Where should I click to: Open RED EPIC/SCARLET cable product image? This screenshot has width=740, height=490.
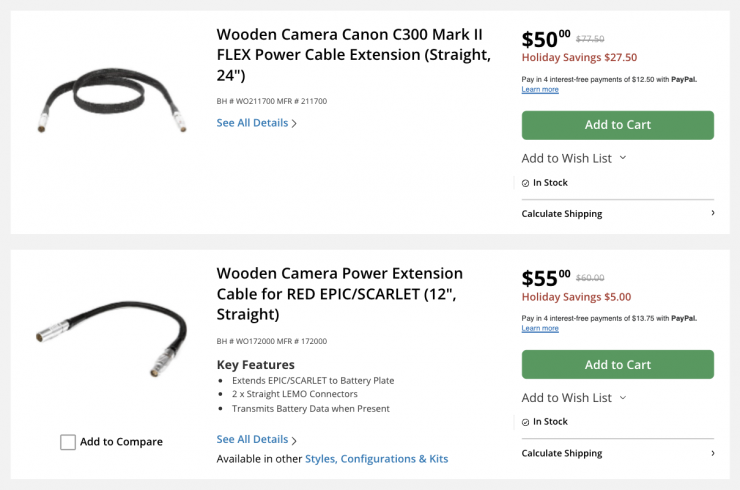click(111, 343)
